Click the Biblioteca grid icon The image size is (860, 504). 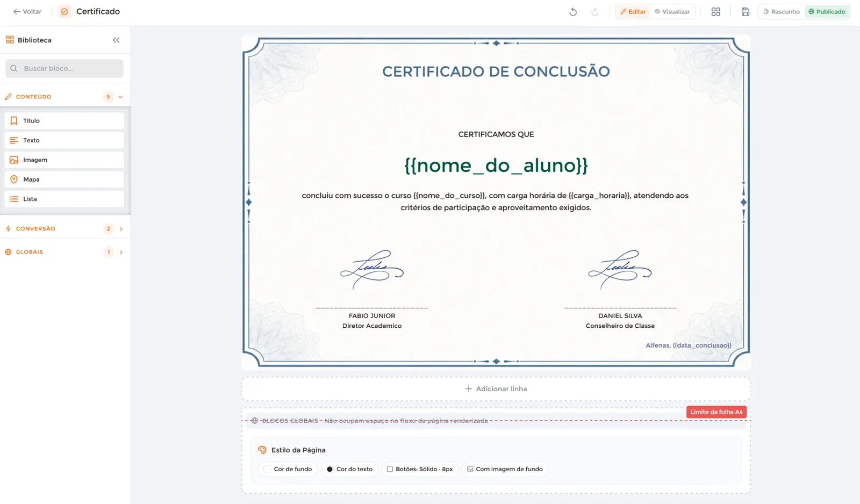click(x=10, y=40)
